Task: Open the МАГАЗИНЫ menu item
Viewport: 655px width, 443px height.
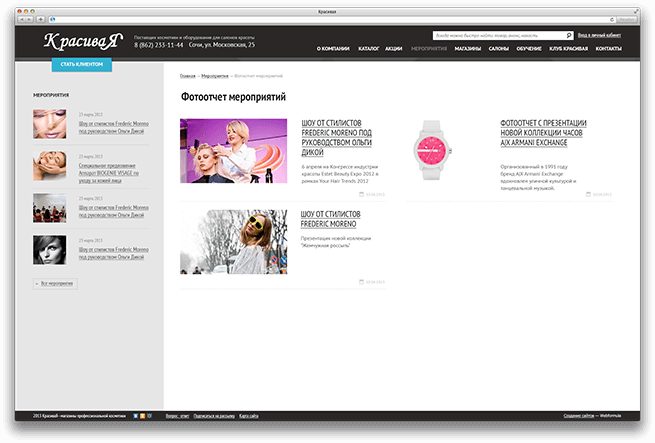Action: 467,49
